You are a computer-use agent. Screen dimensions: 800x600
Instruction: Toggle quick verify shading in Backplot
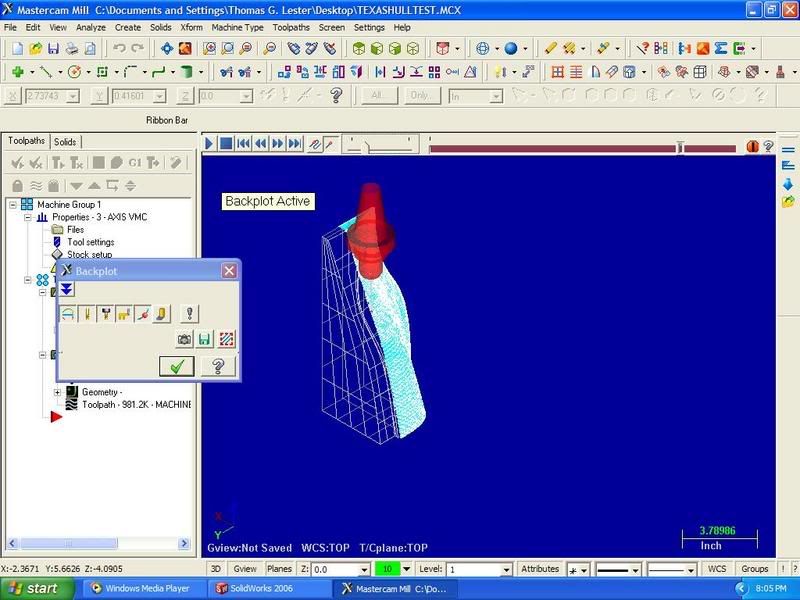click(161, 313)
